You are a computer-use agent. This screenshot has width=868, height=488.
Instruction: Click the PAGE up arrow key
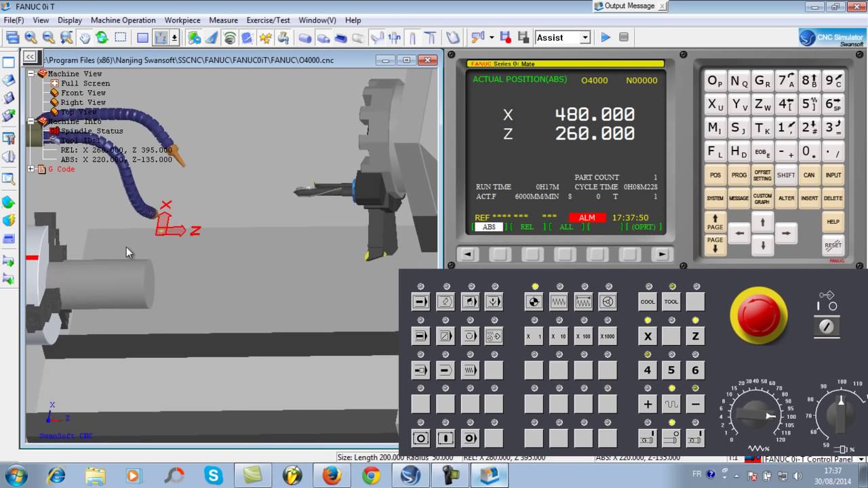click(x=715, y=222)
